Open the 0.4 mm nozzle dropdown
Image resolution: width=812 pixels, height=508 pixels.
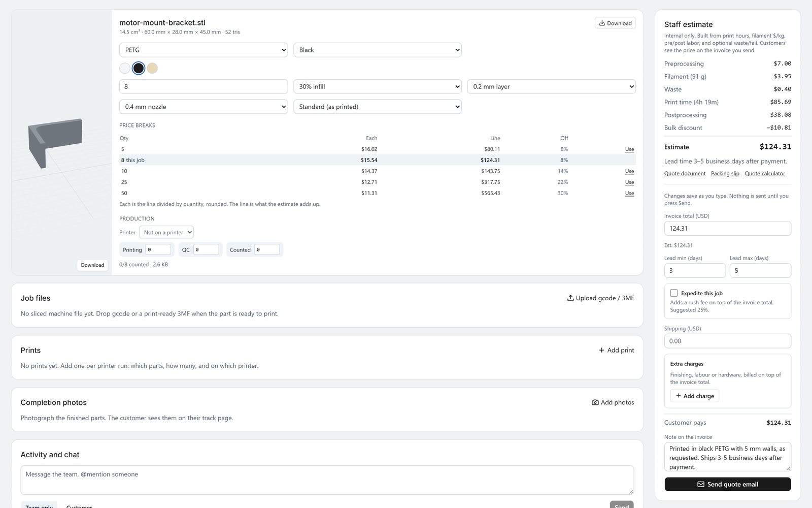click(x=204, y=107)
